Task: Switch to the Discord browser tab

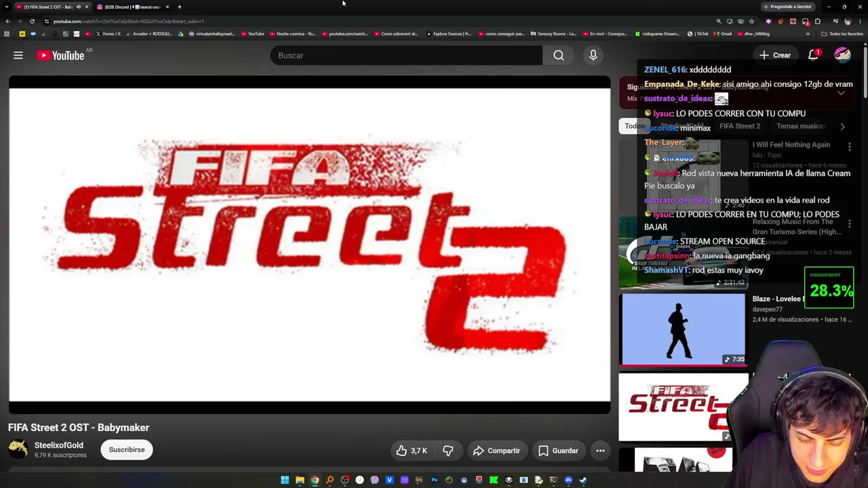Action: (132, 7)
